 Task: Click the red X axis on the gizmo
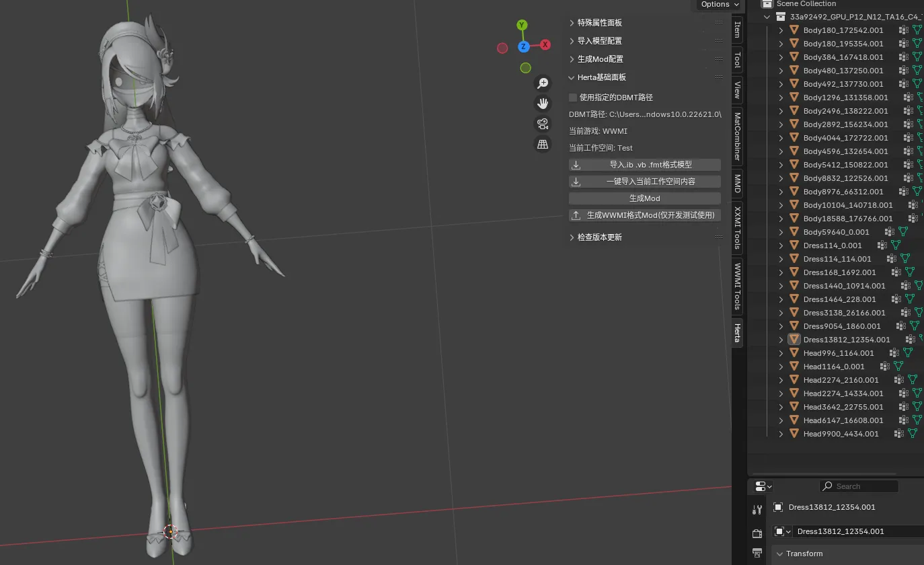(545, 44)
